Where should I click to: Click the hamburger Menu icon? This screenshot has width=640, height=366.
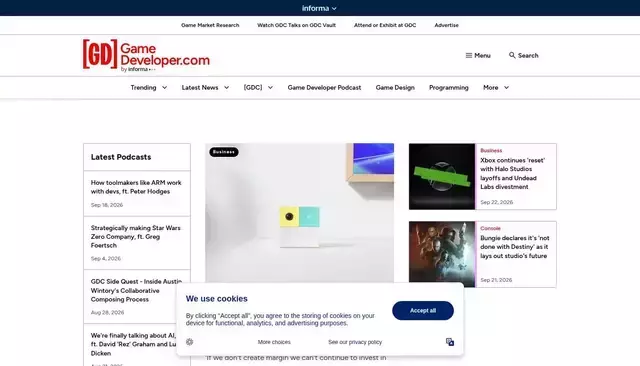point(469,55)
